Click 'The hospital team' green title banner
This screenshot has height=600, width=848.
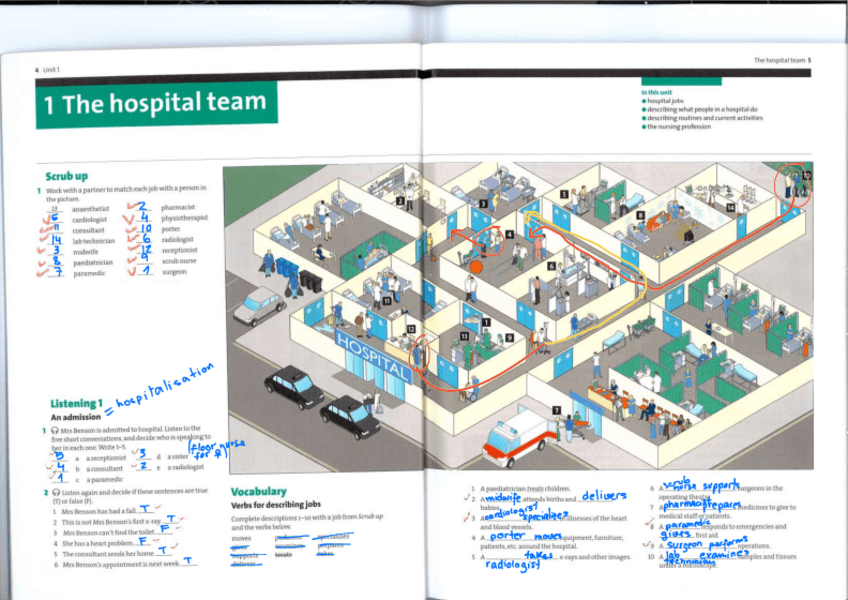157,104
